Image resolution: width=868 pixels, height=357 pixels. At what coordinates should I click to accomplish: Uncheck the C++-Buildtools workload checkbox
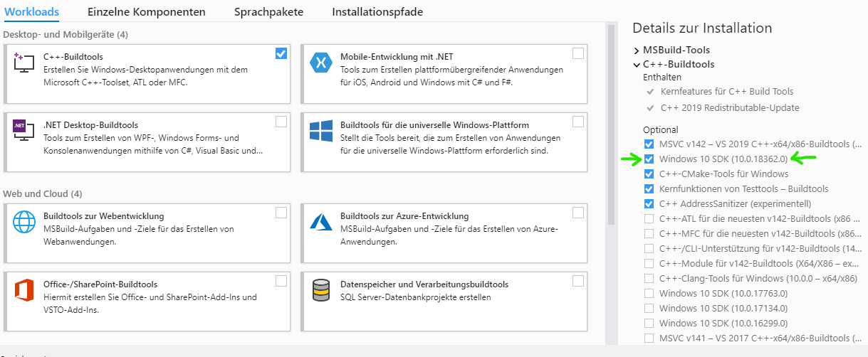coord(281,53)
